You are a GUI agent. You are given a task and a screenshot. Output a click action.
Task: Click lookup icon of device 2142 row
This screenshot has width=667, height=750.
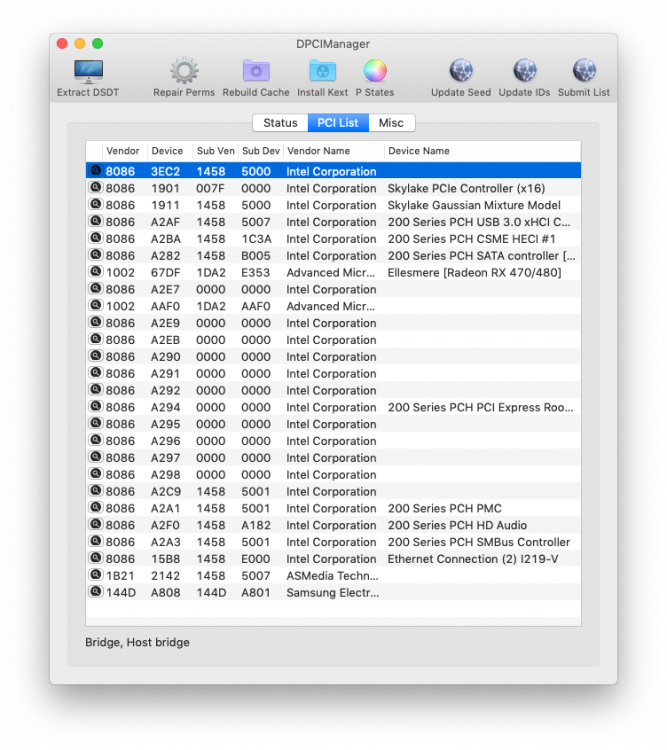pos(96,574)
